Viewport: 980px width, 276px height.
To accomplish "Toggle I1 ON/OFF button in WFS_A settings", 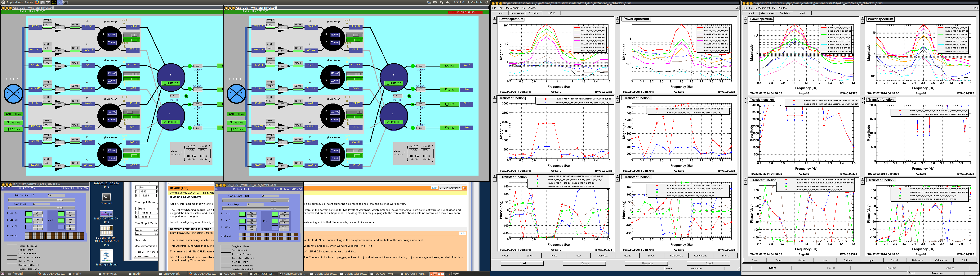I will [x=75, y=24].
